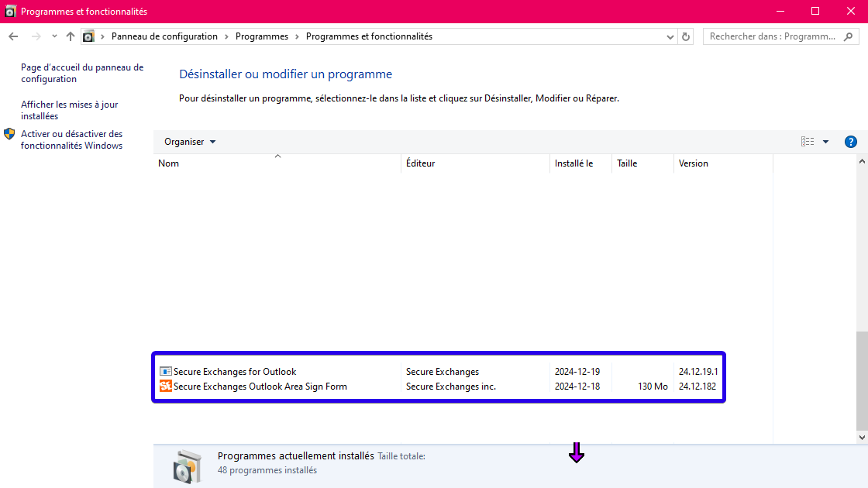Sort by Version column header
The width and height of the screenshot is (868, 488).
[x=724, y=163]
